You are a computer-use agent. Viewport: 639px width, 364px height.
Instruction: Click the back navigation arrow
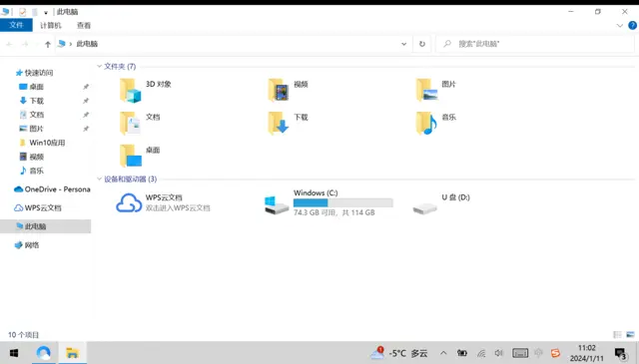click(9, 44)
